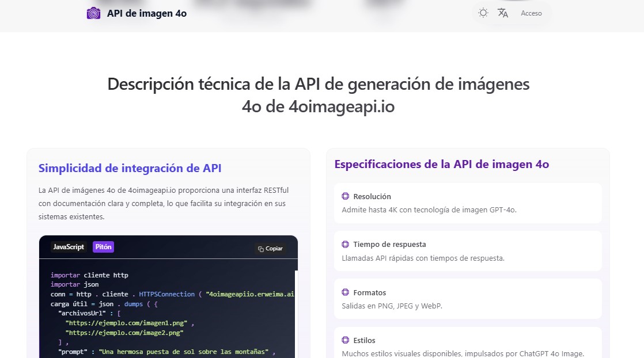
Task: Click "Especificaciones de la API de imagen 4o" heading
Action: [441, 164]
